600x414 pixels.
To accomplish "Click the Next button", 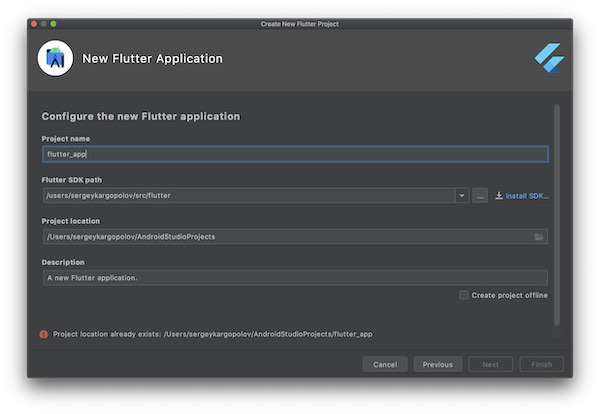I will click(x=491, y=364).
